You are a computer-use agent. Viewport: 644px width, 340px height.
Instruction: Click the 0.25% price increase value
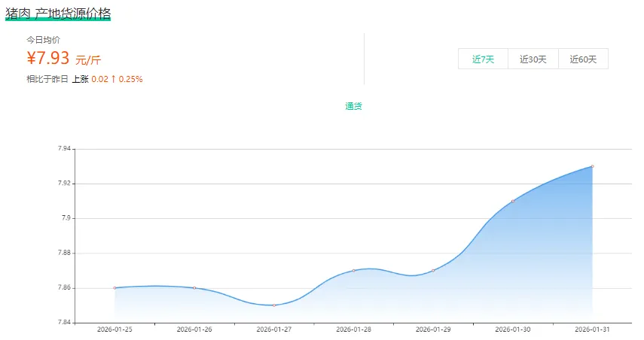click(x=130, y=79)
